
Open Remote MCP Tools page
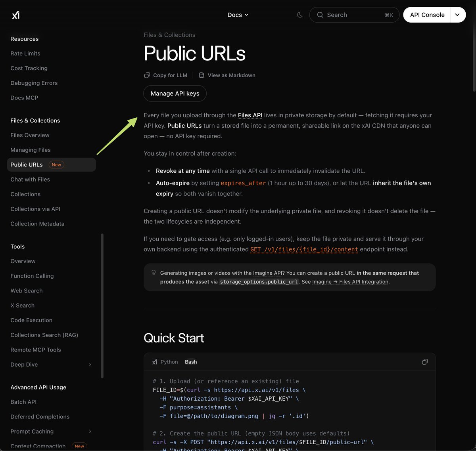pos(36,350)
